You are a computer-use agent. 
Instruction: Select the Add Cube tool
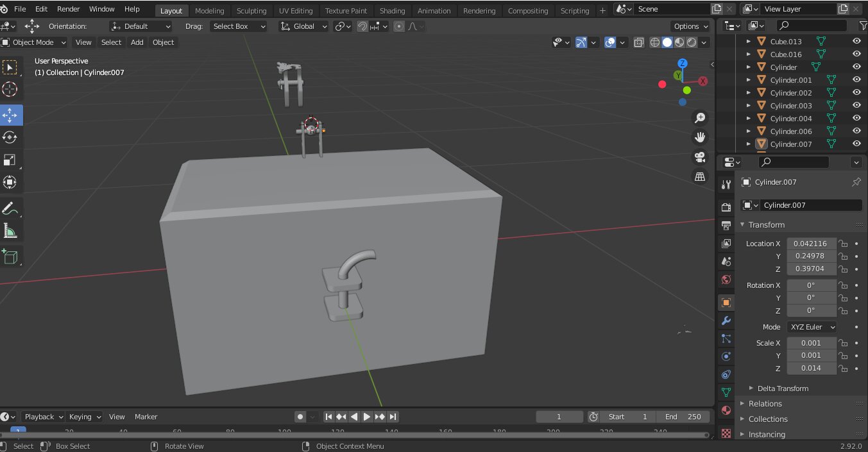pos(10,256)
